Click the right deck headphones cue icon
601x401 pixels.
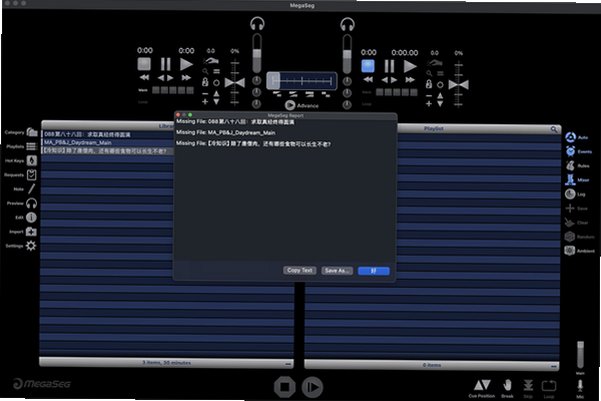click(347, 24)
